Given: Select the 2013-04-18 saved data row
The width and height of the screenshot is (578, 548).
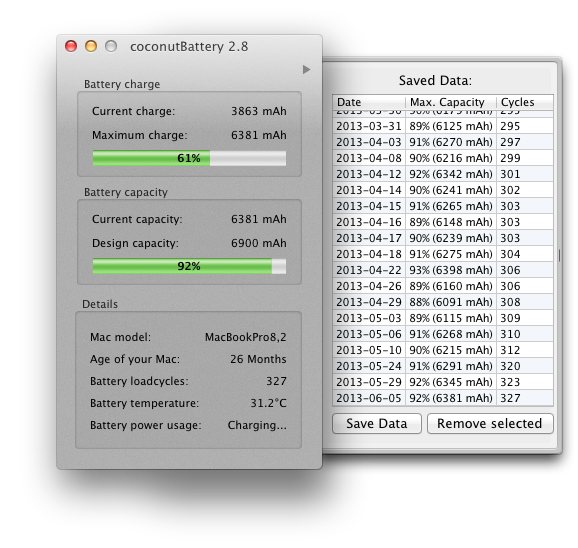Looking at the screenshot, I should point(443,254).
